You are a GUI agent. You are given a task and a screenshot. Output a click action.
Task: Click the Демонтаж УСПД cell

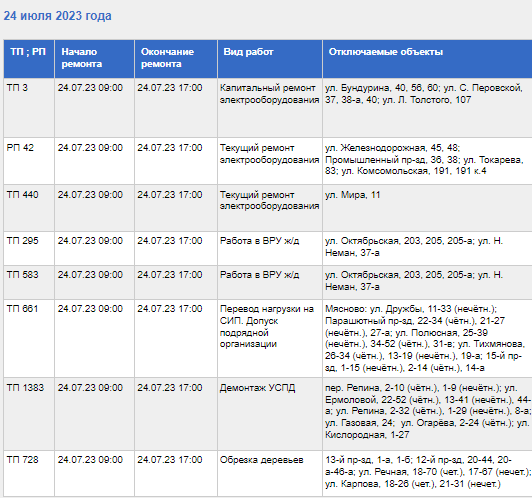[x=270, y=414]
